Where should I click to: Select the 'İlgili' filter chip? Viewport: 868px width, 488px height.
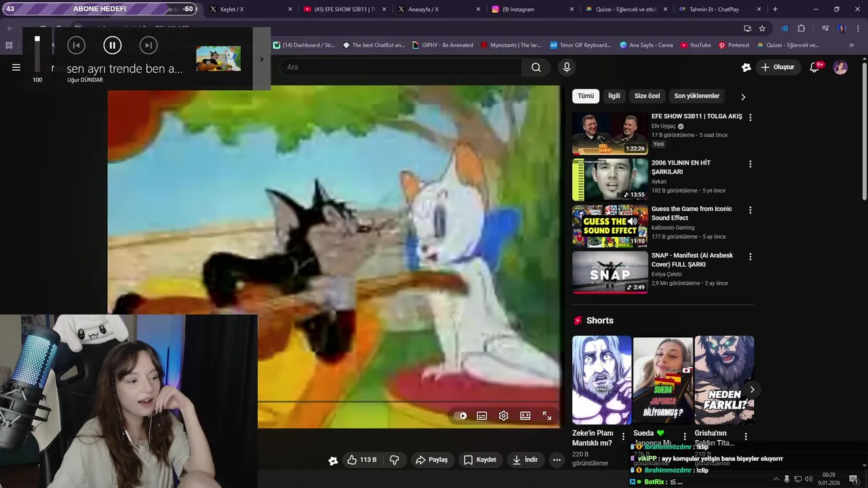[x=614, y=96]
